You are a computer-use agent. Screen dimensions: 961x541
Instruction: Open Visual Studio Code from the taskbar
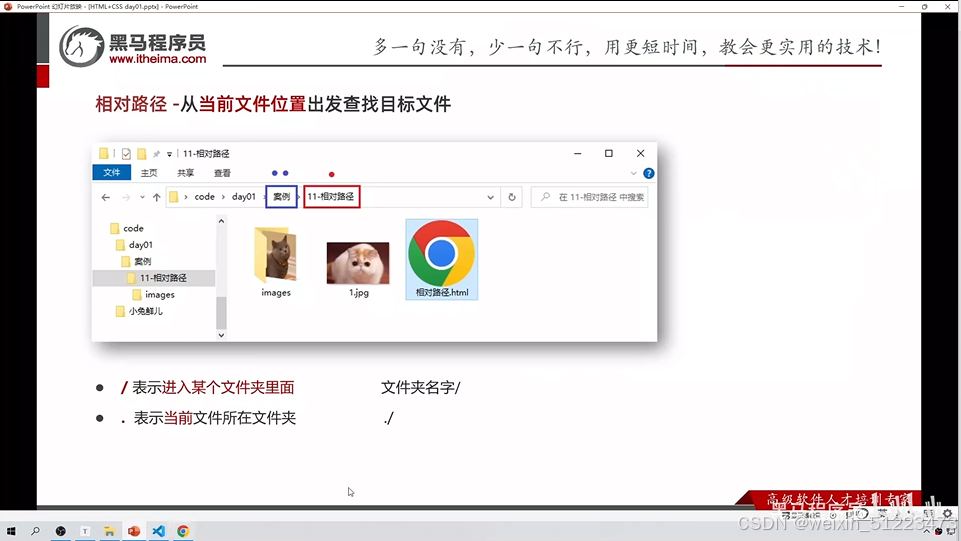coord(159,531)
